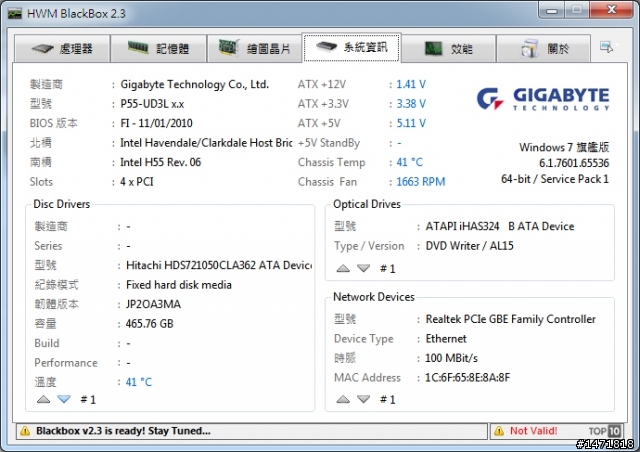
Task: Show next optical drive with down arrow
Action: (363, 268)
